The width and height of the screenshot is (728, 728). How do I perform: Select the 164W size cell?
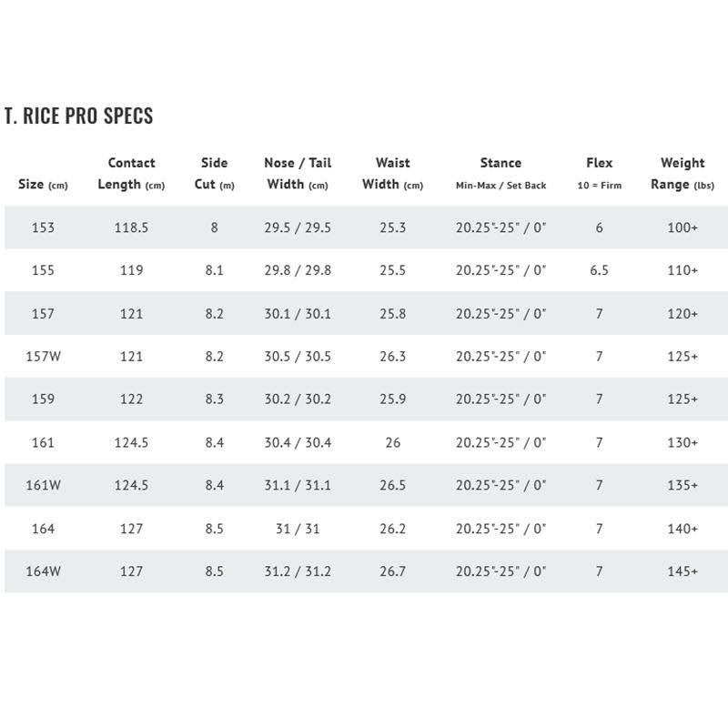point(43,571)
